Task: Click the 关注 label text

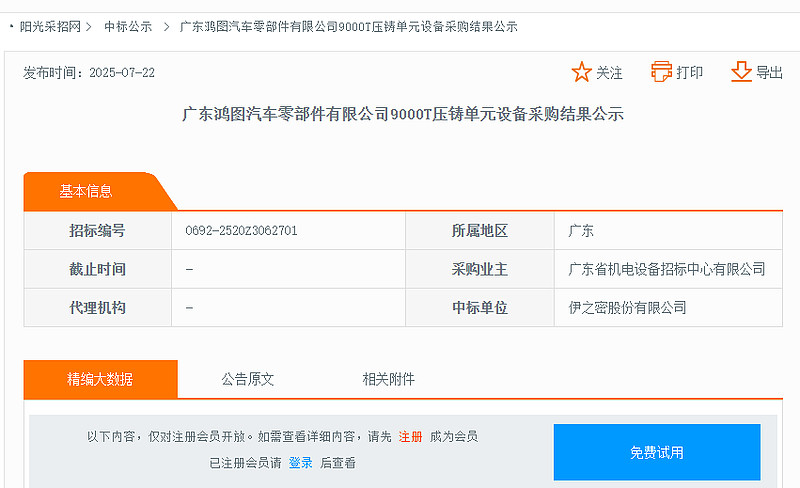Action: (x=609, y=73)
